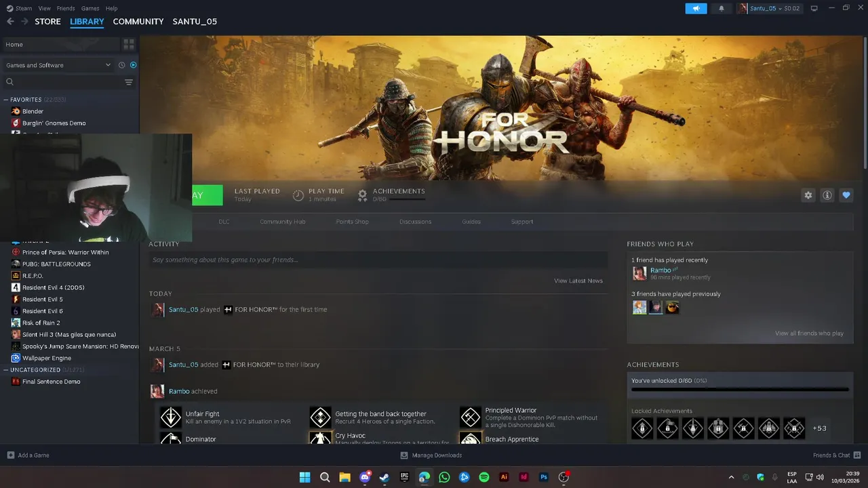Select Resident Evil 4 (2005) in list
The width and height of the screenshot is (868, 488).
[53, 287]
